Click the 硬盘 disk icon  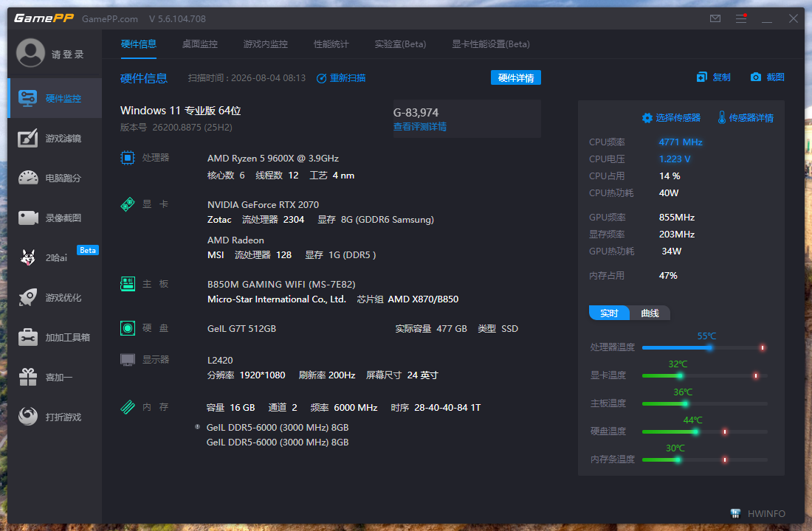point(128,328)
